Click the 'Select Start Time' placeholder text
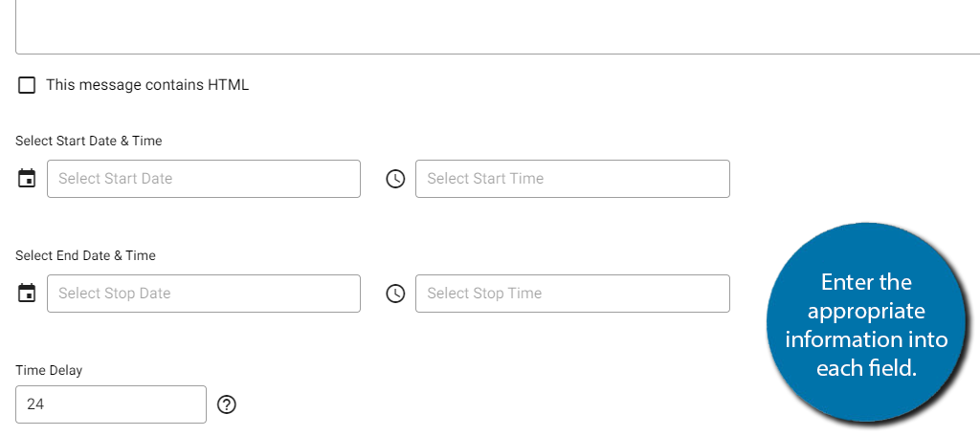The width and height of the screenshot is (980, 436). pos(485,179)
